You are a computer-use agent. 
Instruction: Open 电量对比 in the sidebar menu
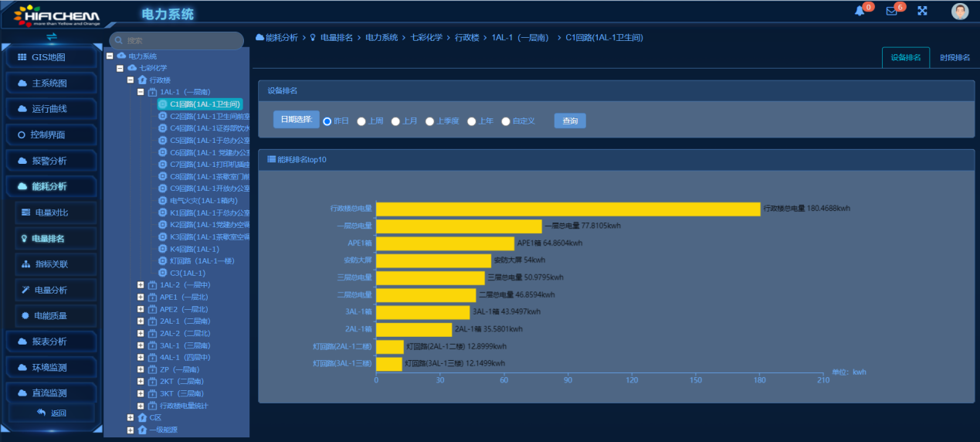52,212
